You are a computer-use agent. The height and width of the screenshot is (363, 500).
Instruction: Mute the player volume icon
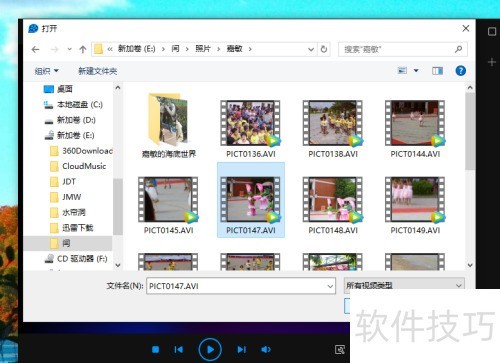266,349
